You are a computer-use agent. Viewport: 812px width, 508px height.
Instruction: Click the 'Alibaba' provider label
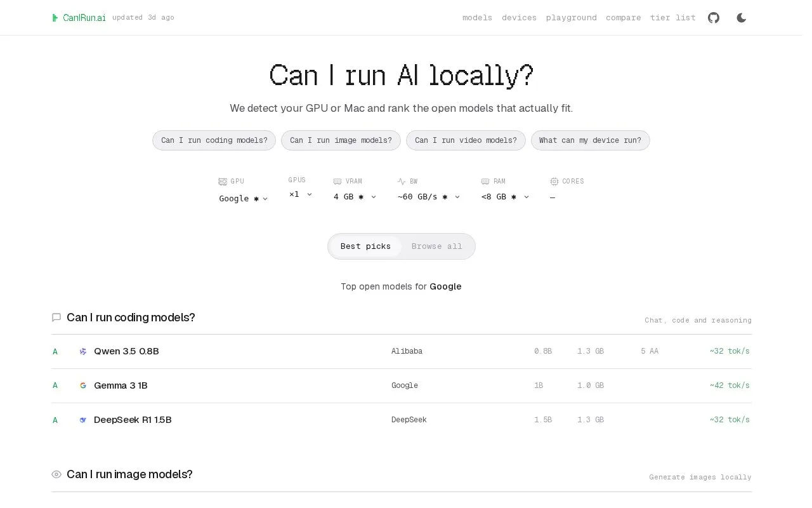(407, 351)
